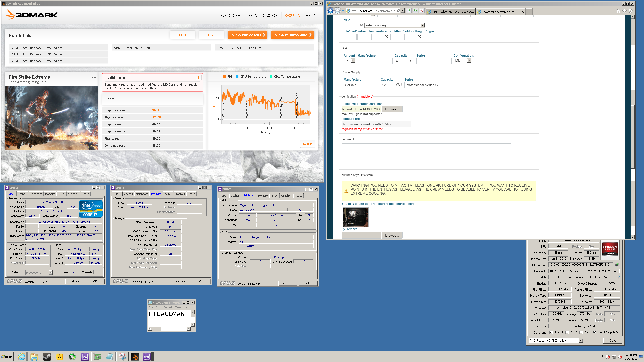This screenshot has height=362, width=644.
Task: Open Steam from the taskbar
Action: pyautogui.click(x=47, y=356)
